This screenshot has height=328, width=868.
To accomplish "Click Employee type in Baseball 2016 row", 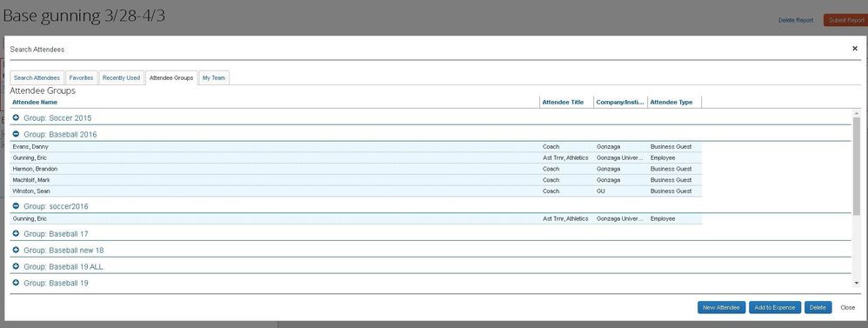I will coord(663,157).
